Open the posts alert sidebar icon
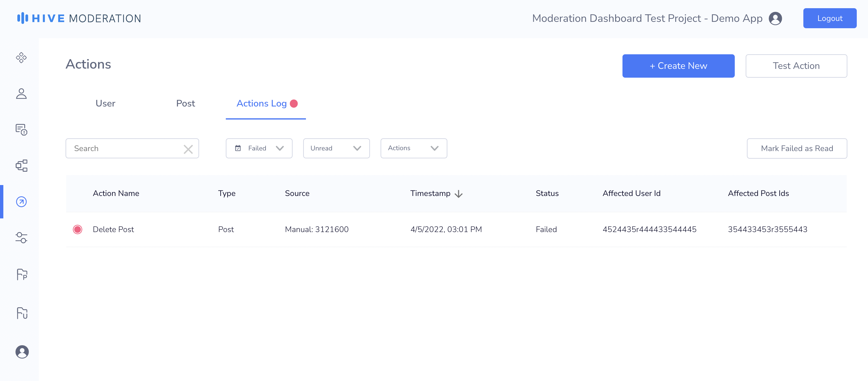The image size is (868, 381). pos(21,129)
